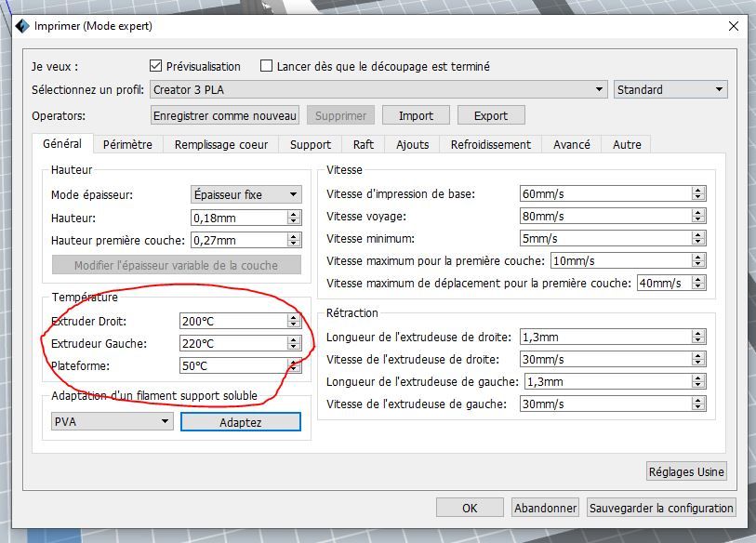Open the Remplissage coeur tab
Screen dimensions: 756x543
point(221,145)
